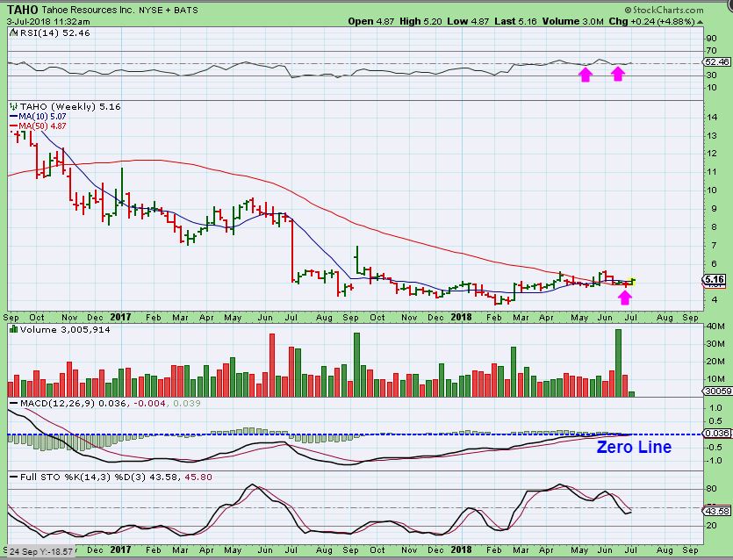Click the tall green volume bar in September 2017

point(356,364)
